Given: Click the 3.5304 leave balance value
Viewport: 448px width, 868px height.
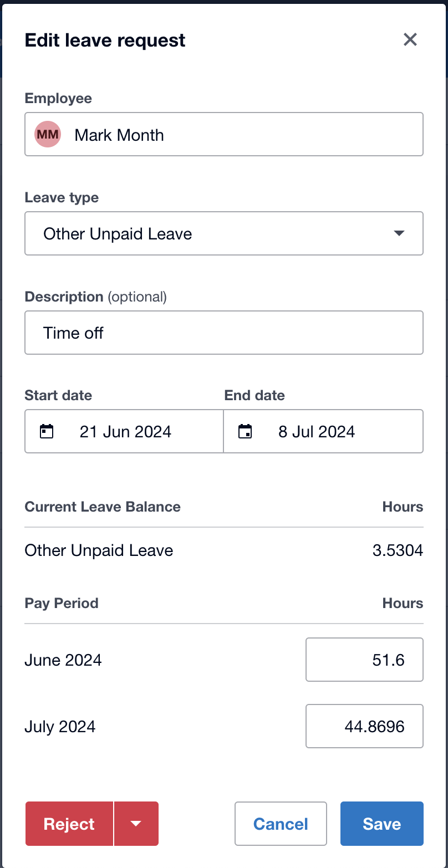Looking at the screenshot, I should [x=398, y=550].
